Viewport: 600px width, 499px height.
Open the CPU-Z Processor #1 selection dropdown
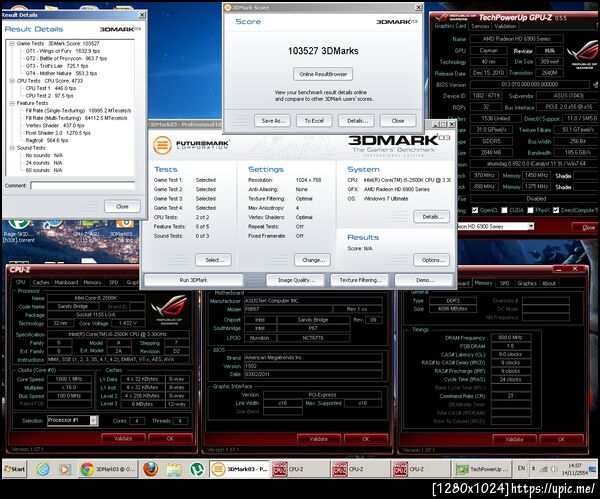[x=93, y=420]
